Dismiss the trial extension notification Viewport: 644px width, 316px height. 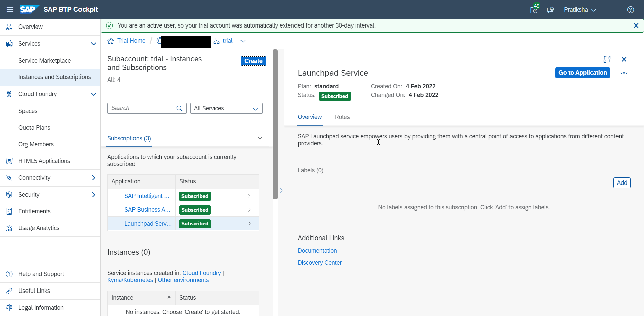point(636,25)
